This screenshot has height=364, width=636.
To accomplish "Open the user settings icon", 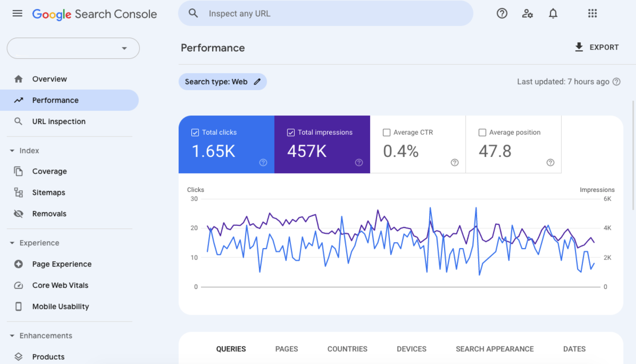I will [x=527, y=13].
